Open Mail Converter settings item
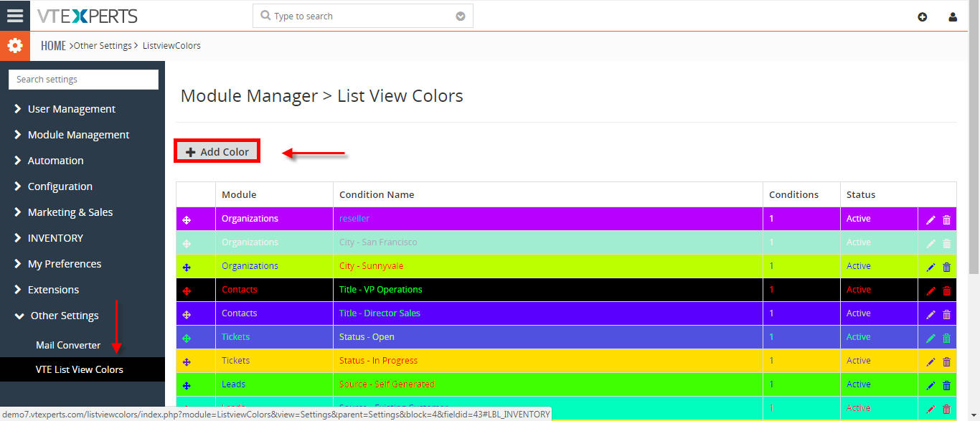The width and height of the screenshot is (980, 421). pos(68,345)
